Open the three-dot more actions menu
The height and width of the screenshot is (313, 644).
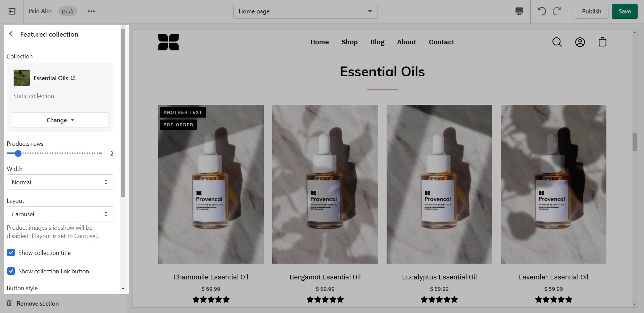91,11
